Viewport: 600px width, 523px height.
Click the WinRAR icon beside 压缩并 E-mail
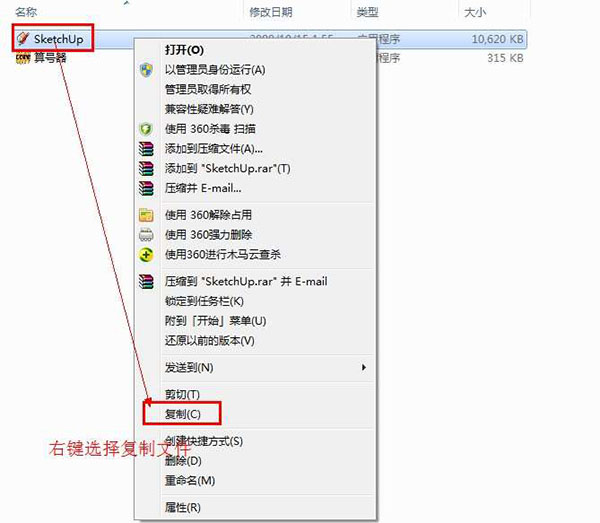pos(146,188)
